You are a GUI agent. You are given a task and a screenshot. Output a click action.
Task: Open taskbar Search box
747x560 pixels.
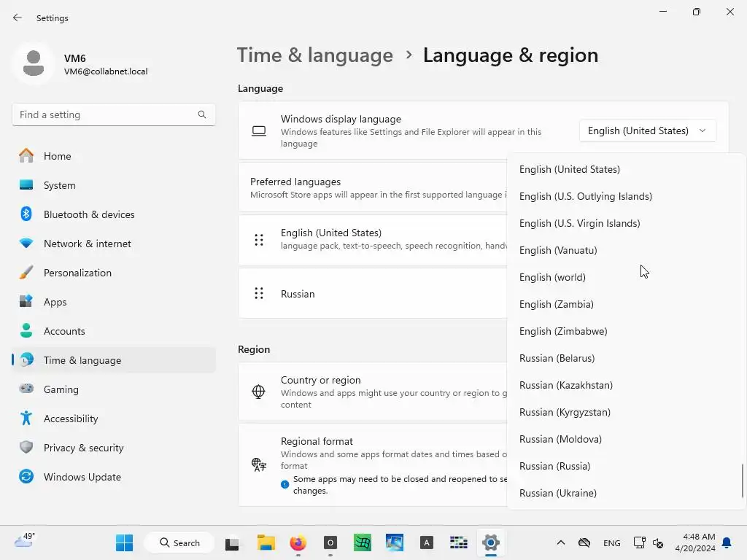(179, 542)
